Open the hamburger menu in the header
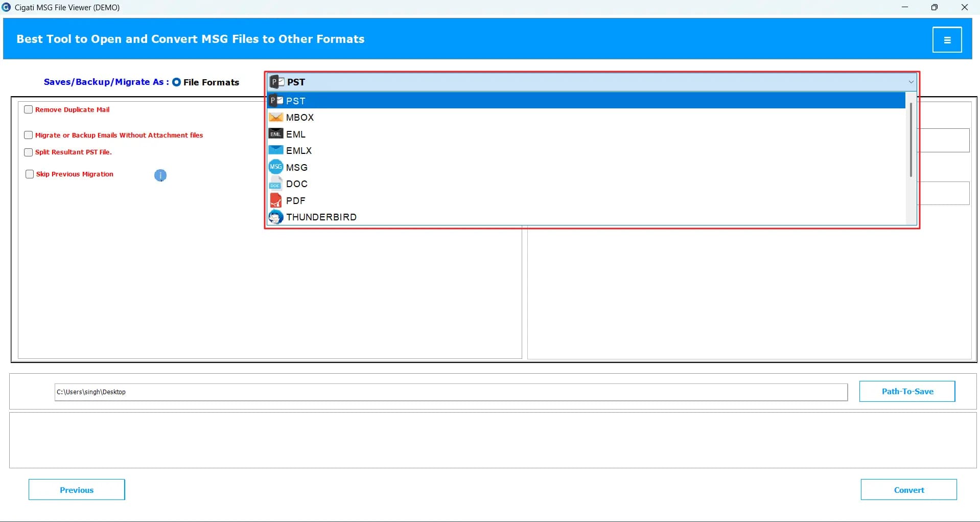The image size is (980, 522). pos(947,40)
